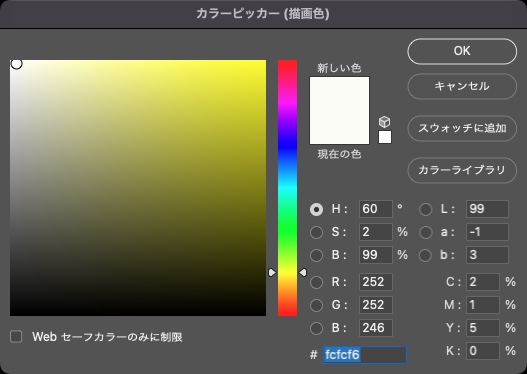Click the circular picker marker in the color field
This screenshot has height=374, width=527.
pyautogui.click(x=16, y=64)
